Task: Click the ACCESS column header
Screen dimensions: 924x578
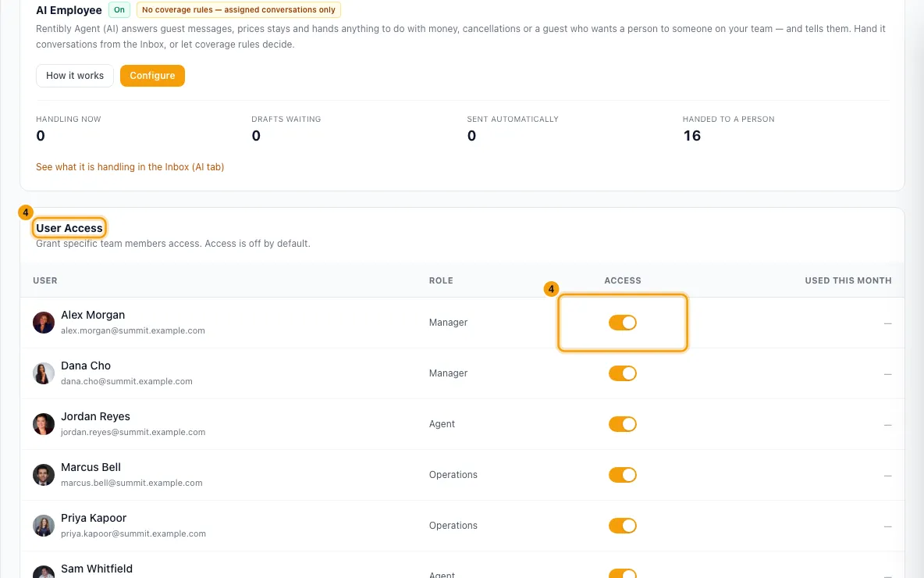Action: pos(622,280)
